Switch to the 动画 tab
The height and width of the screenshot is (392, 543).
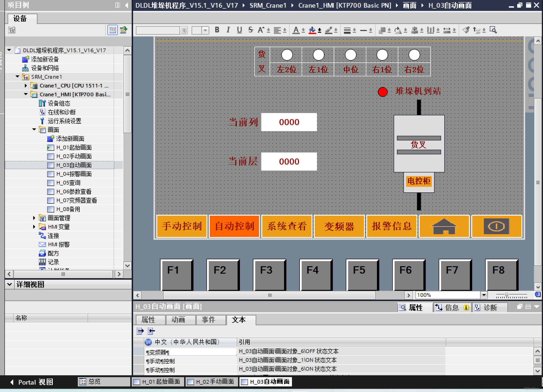178,320
